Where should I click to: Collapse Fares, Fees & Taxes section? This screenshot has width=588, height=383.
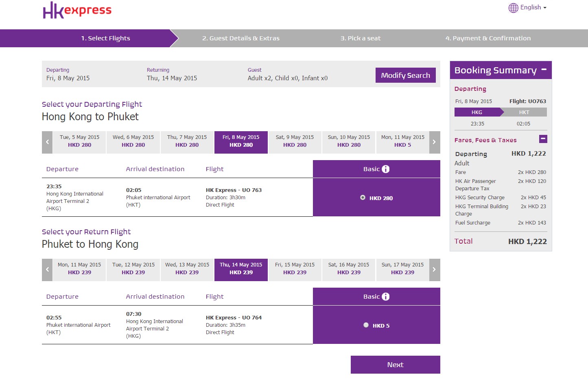click(543, 139)
